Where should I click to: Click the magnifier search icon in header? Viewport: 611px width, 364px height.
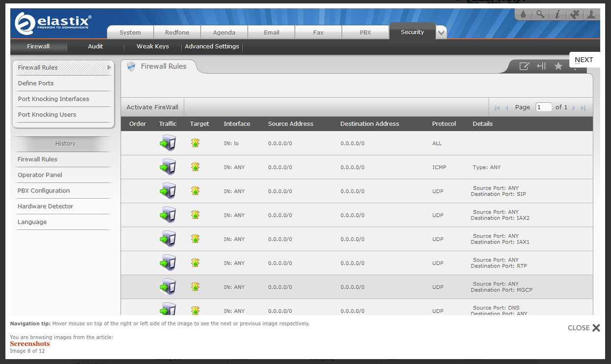pyautogui.click(x=540, y=14)
